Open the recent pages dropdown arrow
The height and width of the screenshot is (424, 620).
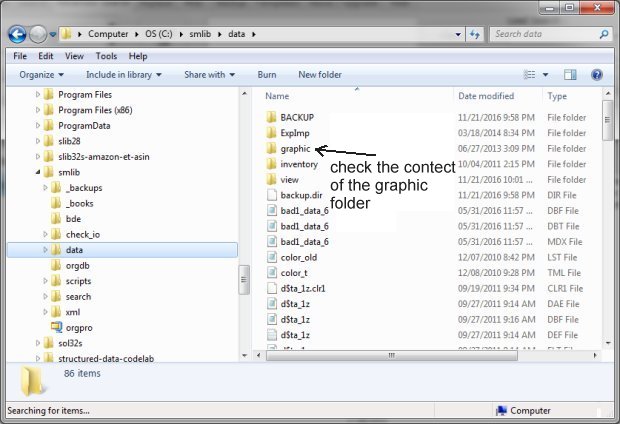coord(53,34)
